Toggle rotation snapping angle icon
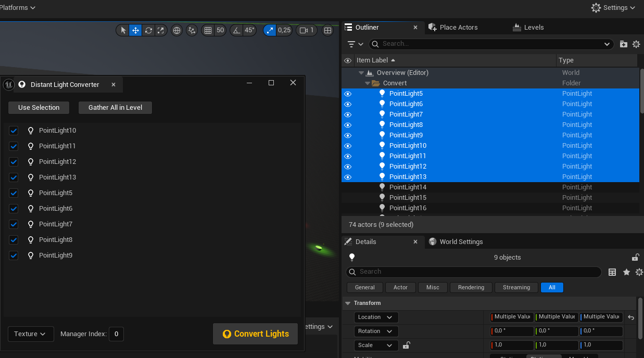The width and height of the screenshot is (644, 358). (237, 30)
